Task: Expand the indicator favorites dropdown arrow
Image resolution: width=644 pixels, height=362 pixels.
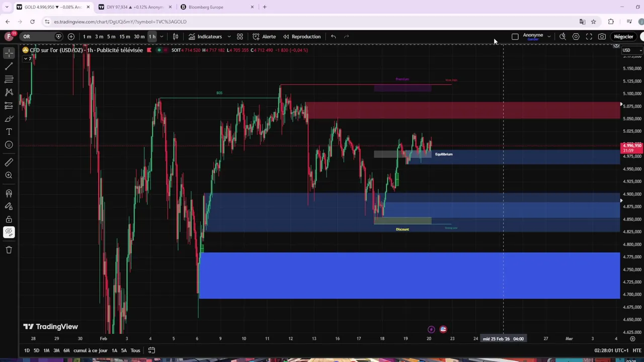Action: [229, 36]
